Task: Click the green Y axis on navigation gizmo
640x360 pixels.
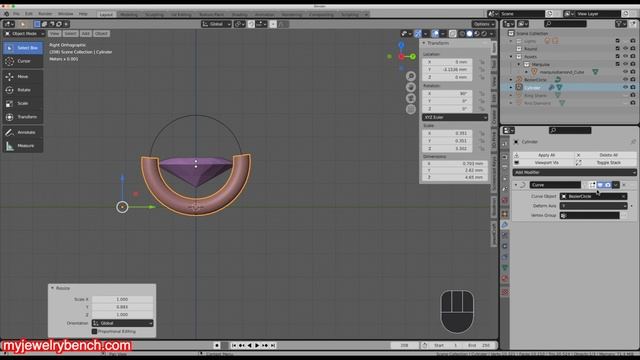Action: pos(413,56)
